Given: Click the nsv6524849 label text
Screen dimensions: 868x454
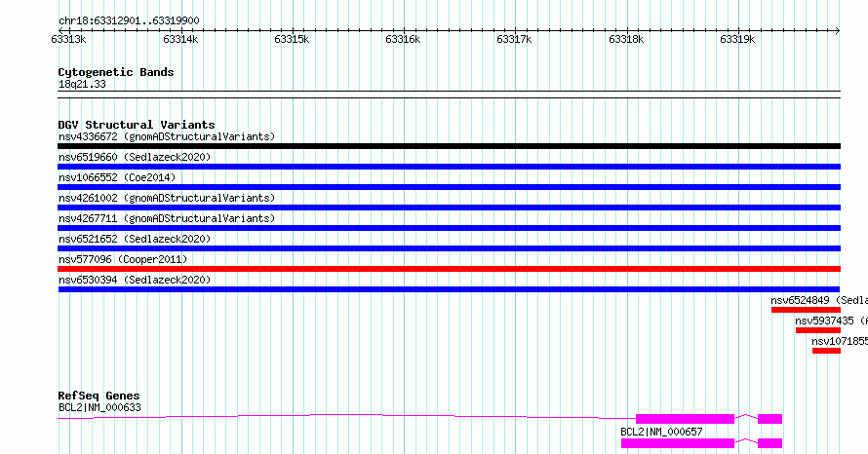Looking at the screenshot, I should pos(819,300).
